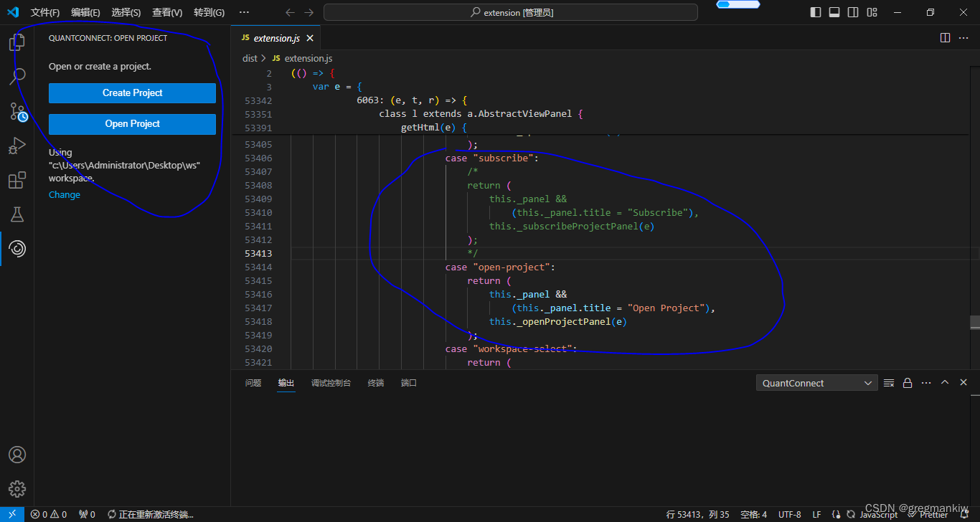
Task: Open the Manage gear icon
Action: click(x=17, y=489)
